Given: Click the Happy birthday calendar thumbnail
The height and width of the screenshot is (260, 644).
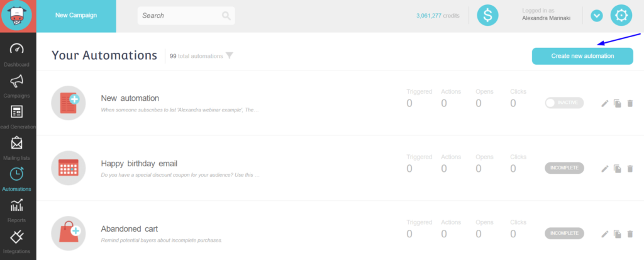Looking at the screenshot, I should pyautogui.click(x=69, y=168).
